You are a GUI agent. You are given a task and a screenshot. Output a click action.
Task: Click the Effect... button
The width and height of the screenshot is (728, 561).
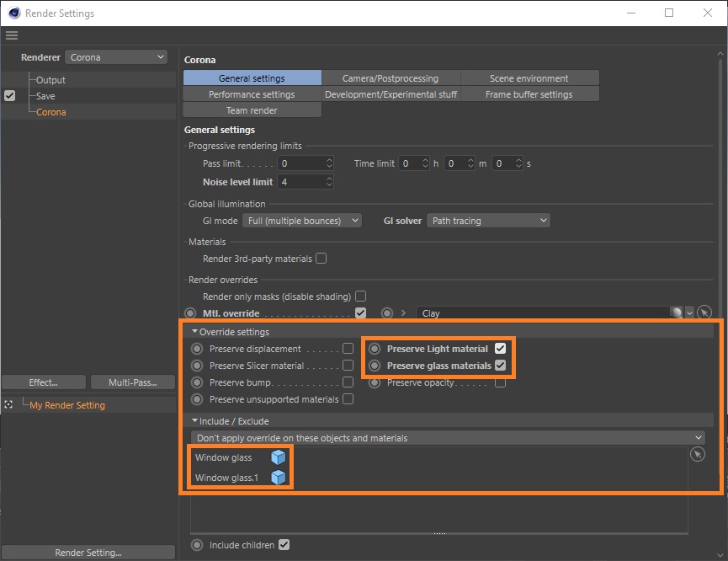pos(43,382)
